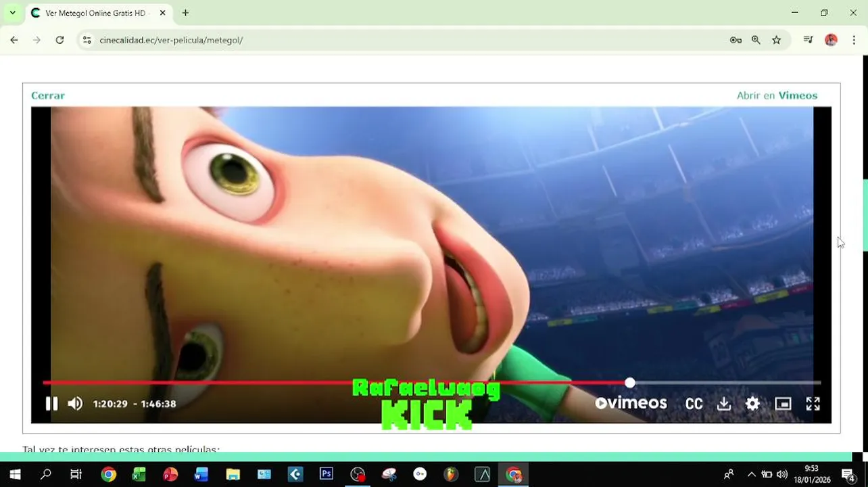Launch Word from the taskbar
The image size is (868, 487).
pyautogui.click(x=201, y=474)
